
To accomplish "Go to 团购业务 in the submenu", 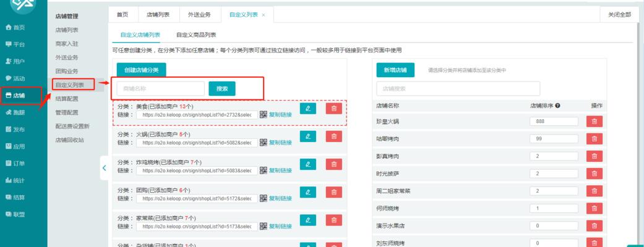I will click(x=67, y=71).
